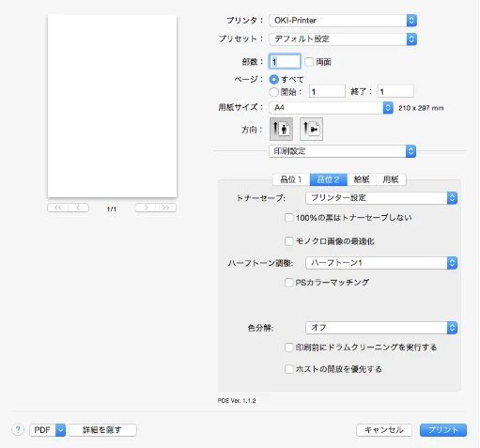
Task: Open the プリセット デフォルト設定 dropdown
Action: (x=343, y=39)
